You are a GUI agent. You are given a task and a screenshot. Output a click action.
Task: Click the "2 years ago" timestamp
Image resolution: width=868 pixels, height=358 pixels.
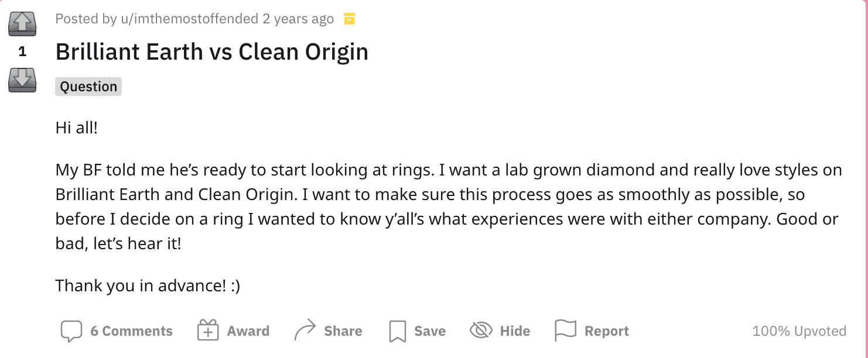298,19
